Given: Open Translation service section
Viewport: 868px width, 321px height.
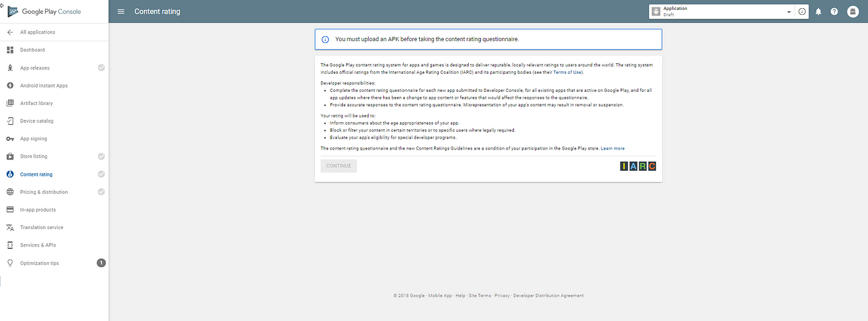Looking at the screenshot, I should (x=42, y=227).
